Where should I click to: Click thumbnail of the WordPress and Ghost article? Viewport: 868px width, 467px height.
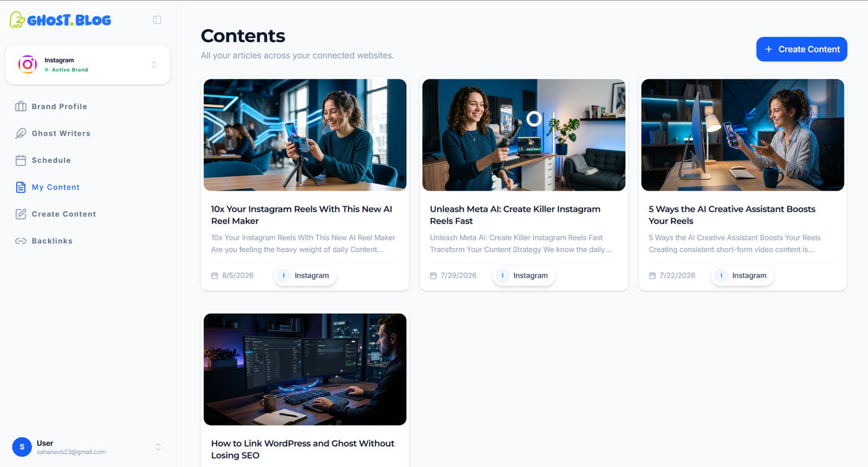click(305, 369)
